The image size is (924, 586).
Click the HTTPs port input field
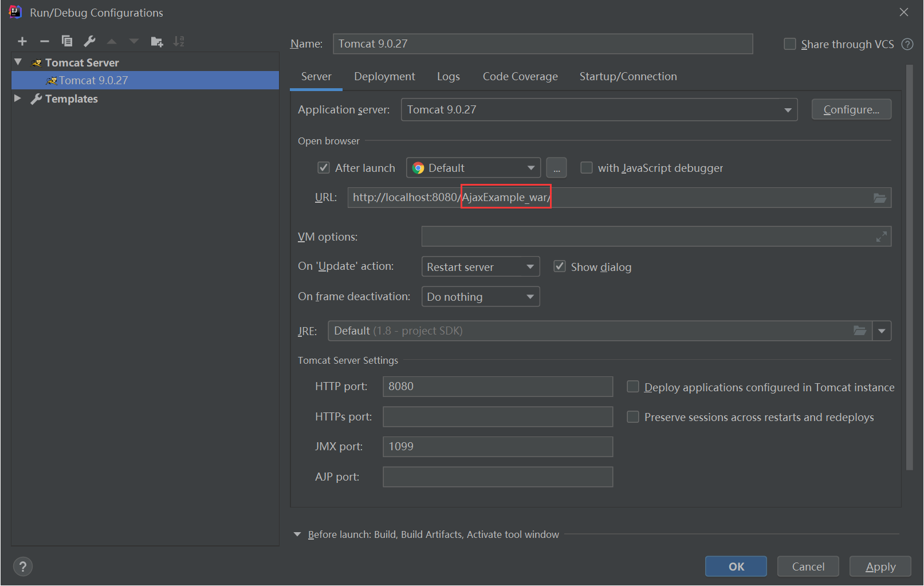498,416
